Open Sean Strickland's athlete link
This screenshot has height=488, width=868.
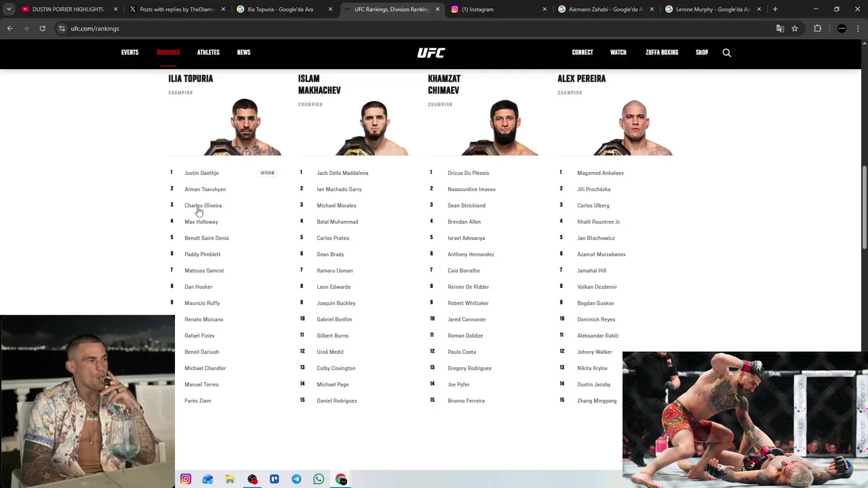tap(466, 205)
